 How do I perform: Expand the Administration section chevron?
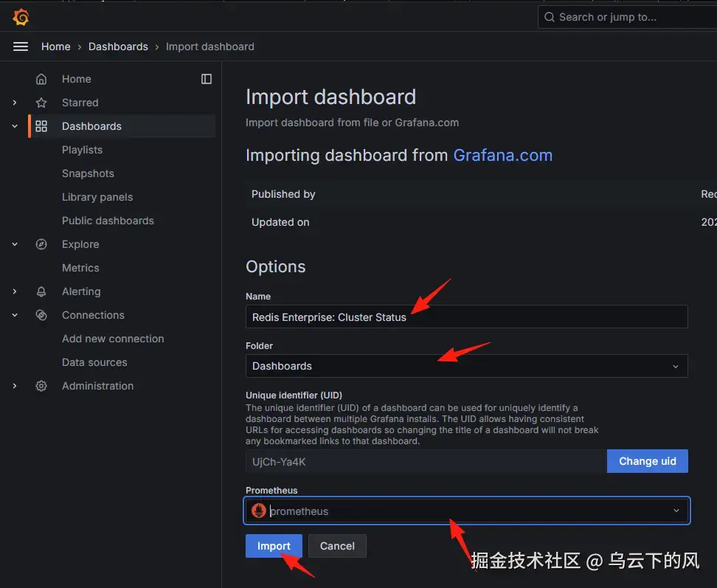[15, 386]
